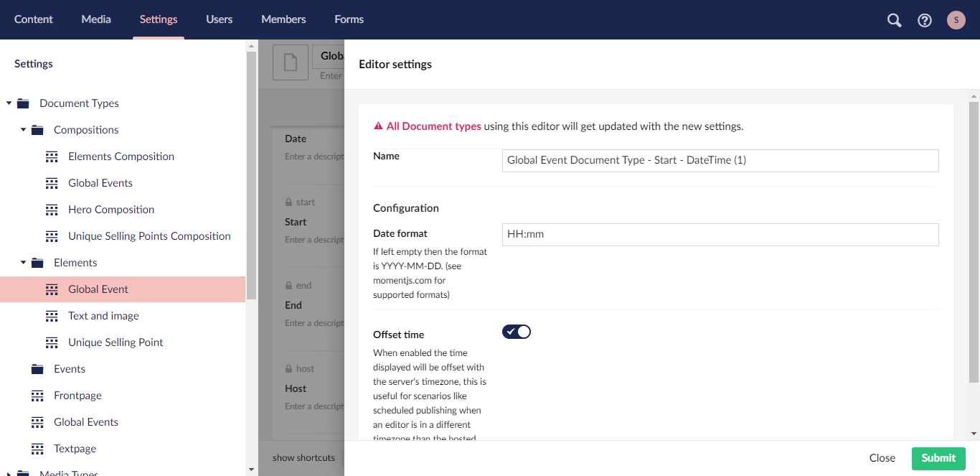The width and height of the screenshot is (980, 476).
Task: Click the Date format input field
Action: pos(720,235)
